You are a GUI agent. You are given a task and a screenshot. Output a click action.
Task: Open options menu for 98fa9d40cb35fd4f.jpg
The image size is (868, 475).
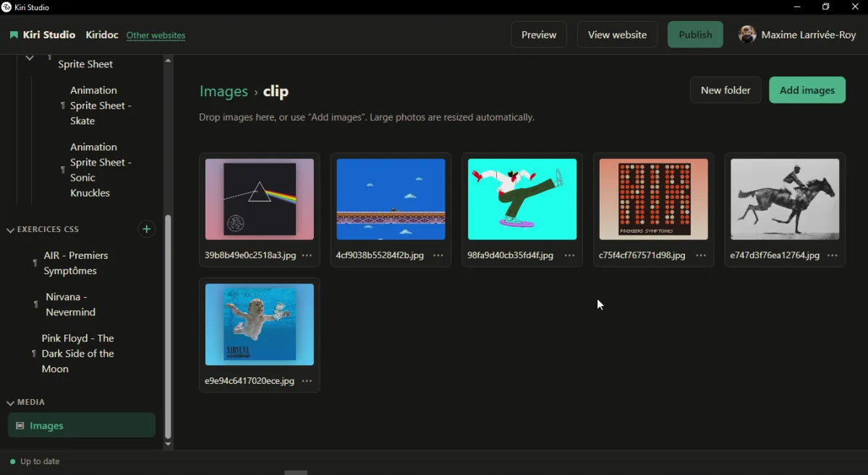coord(569,255)
